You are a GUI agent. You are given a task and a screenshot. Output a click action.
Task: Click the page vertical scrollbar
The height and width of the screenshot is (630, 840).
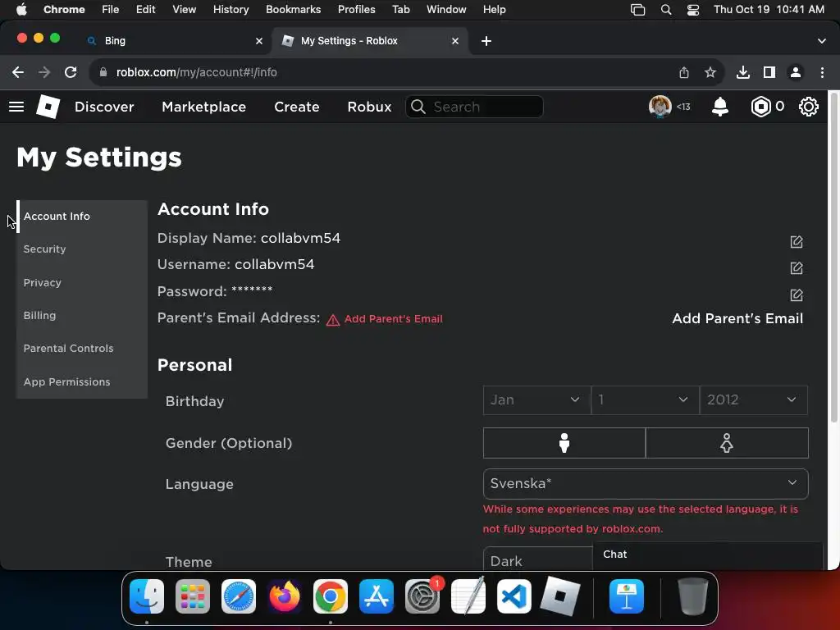pos(834,257)
